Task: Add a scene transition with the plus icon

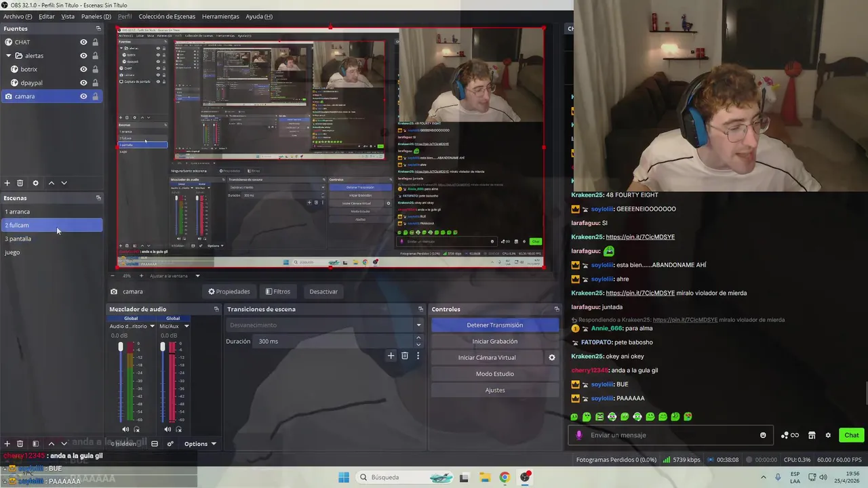Action: (x=391, y=356)
